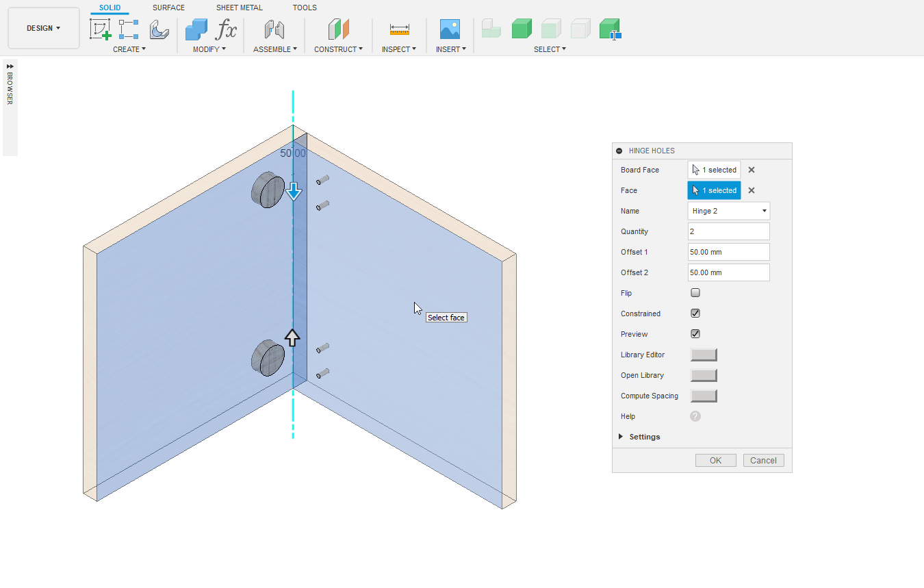Switch to the SHEET METAL tab

pos(239,8)
